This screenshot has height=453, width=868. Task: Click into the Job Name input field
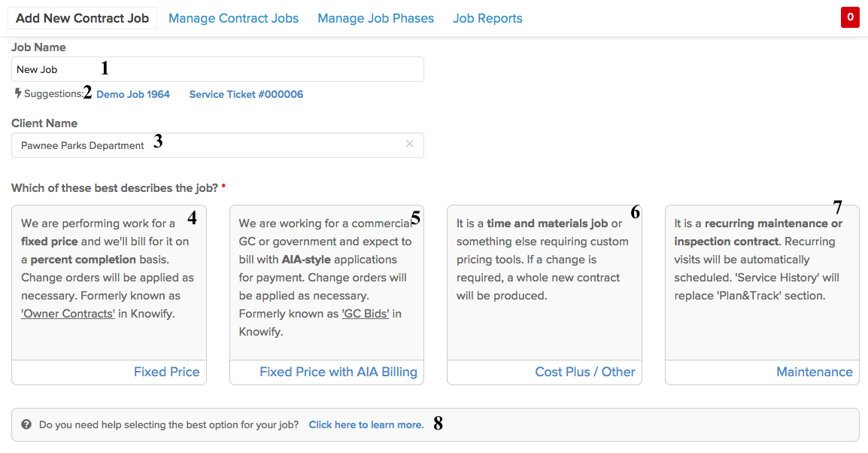(217, 69)
